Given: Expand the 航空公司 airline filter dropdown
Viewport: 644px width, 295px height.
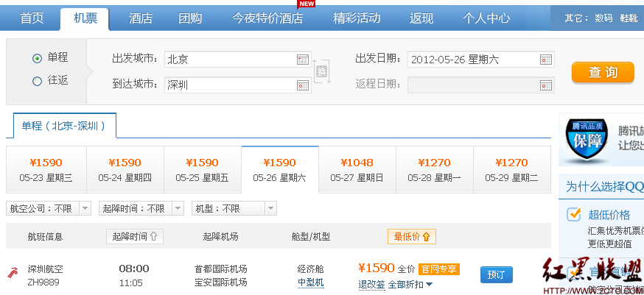Looking at the screenshot, I should coord(84,209).
